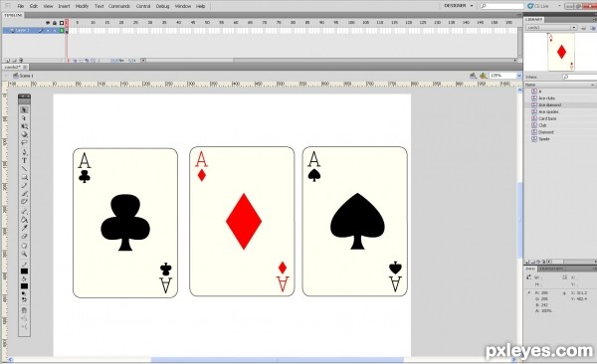Open the timeline panel options menu
The height and width of the screenshot is (364, 597).
click(518, 15)
